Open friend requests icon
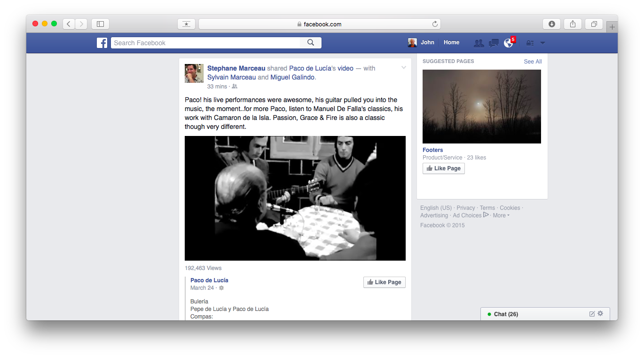 coord(479,43)
